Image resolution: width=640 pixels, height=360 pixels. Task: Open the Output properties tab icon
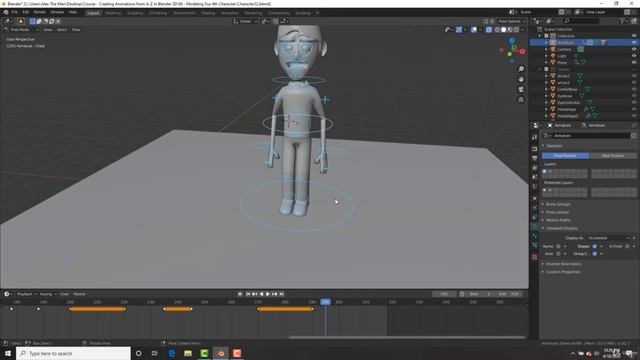pyautogui.click(x=535, y=158)
